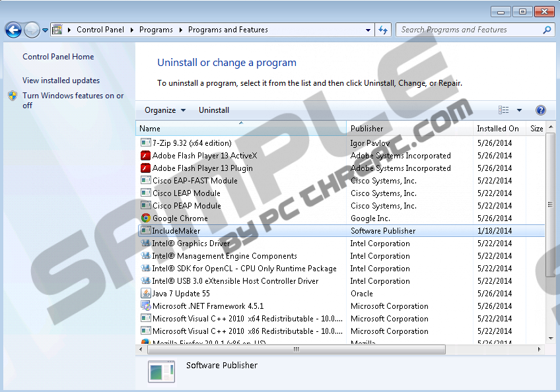The height and width of the screenshot is (392, 560).
Task: Click the Adobe Flash Player 13 ActiveX icon
Action: (146, 156)
